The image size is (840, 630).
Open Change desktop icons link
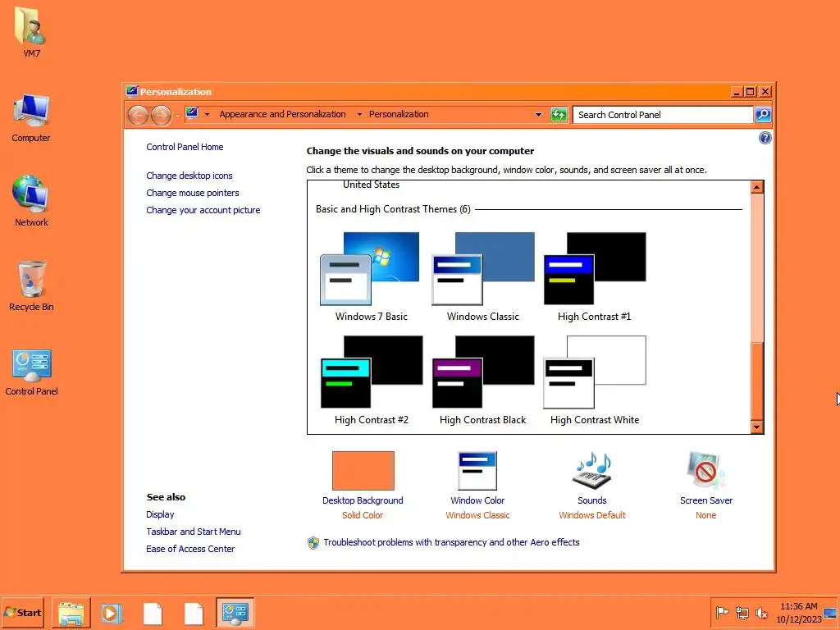(x=189, y=176)
